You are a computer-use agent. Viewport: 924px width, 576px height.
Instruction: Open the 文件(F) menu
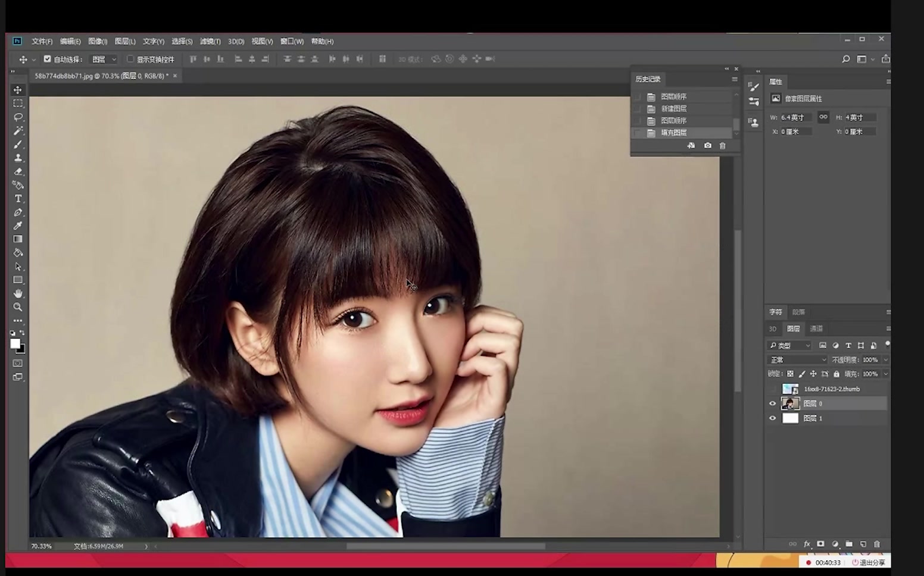pyautogui.click(x=42, y=42)
